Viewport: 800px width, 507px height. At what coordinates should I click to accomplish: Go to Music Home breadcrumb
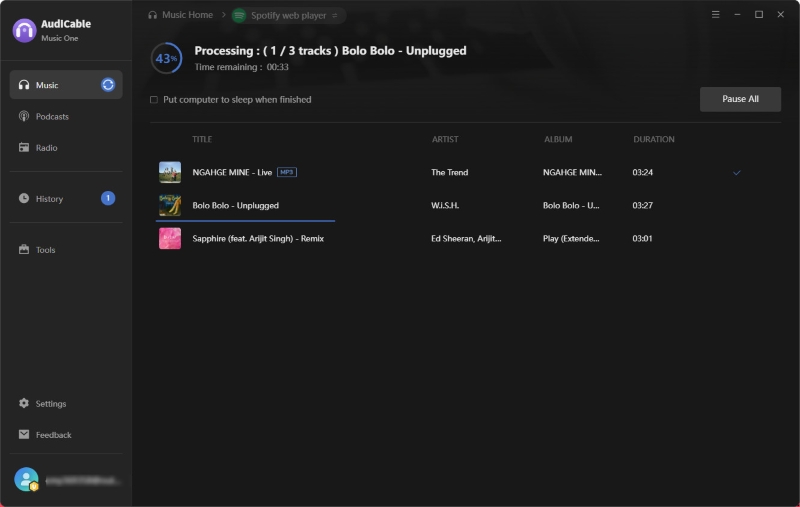click(181, 15)
